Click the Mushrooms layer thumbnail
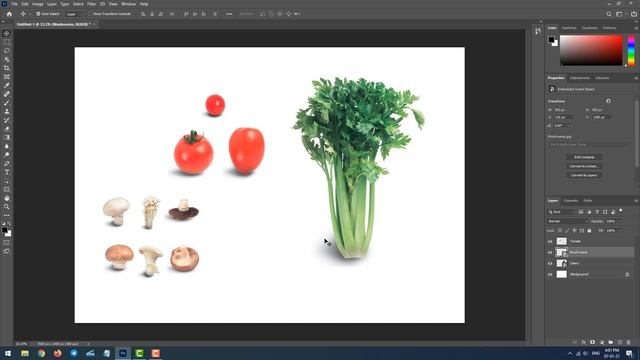 562,253
